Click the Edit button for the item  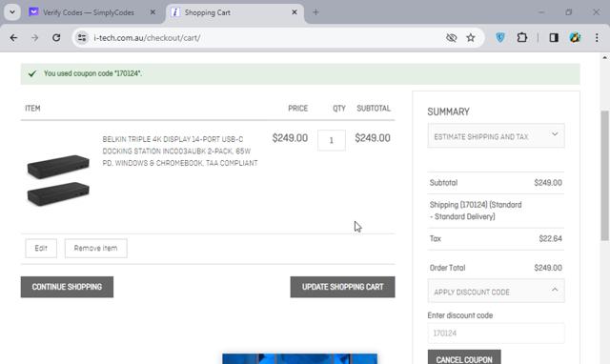tap(41, 248)
